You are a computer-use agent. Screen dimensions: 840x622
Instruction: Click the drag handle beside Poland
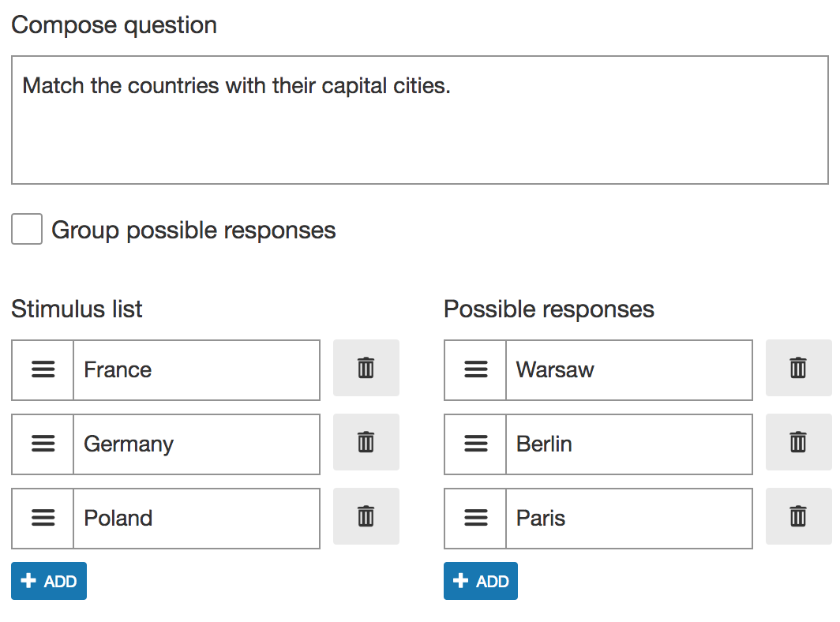43,518
